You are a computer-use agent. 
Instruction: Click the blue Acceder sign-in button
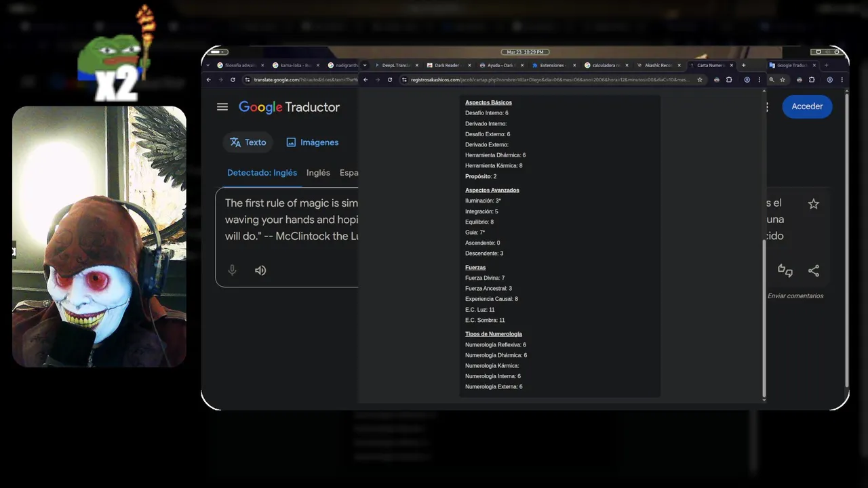(807, 106)
